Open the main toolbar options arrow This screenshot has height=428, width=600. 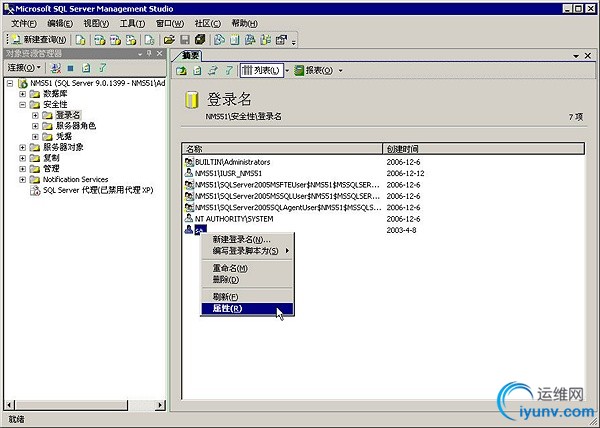tap(293, 42)
